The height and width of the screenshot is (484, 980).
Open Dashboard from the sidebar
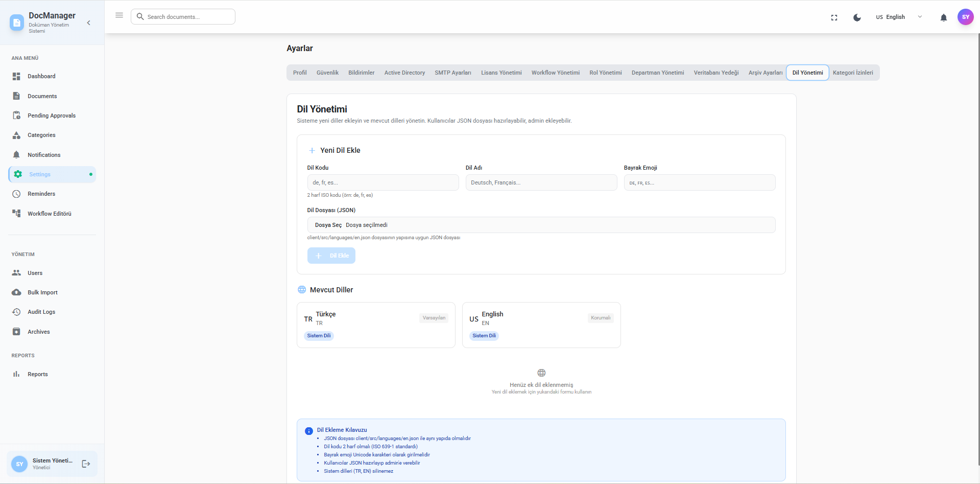(x=41, y=76)
